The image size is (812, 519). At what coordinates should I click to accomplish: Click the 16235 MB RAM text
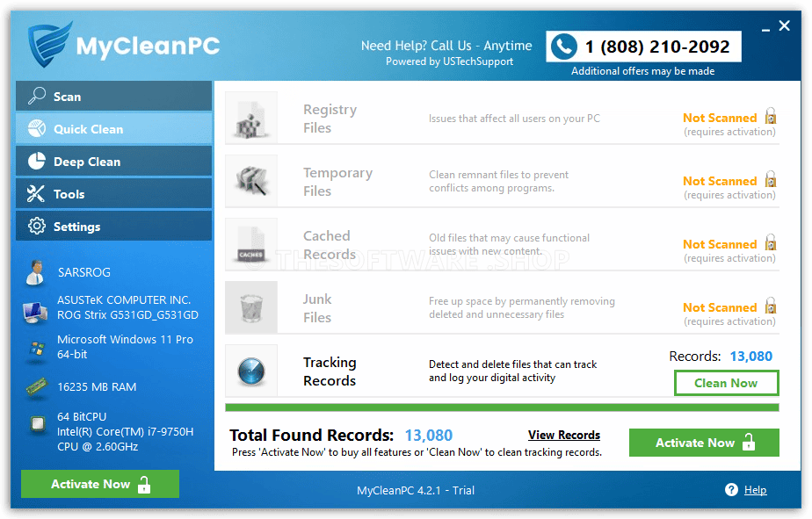[97, 387]
